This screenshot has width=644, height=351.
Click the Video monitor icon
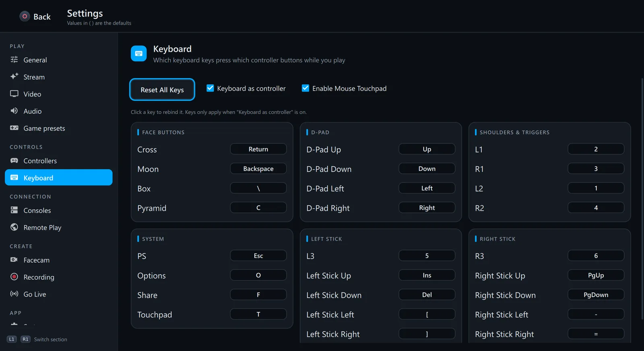[x=14, y=94]
